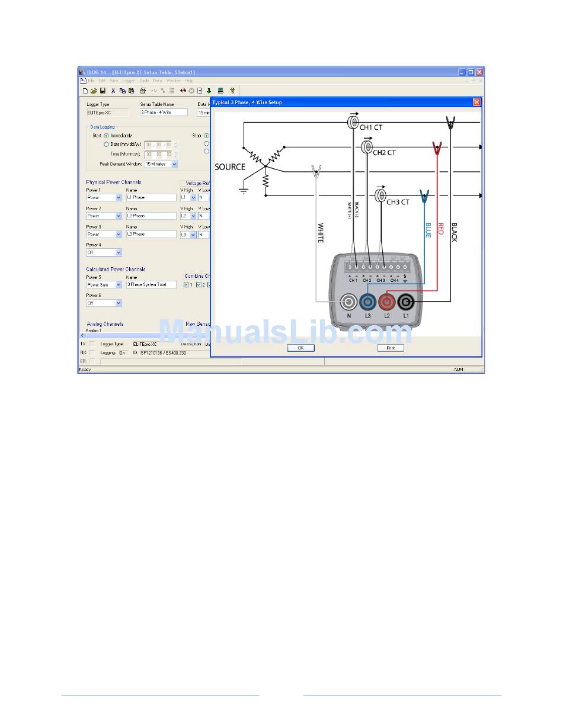Open the Help menu
The height and width of the screenshot is (728, 563).
pos(189,81)
